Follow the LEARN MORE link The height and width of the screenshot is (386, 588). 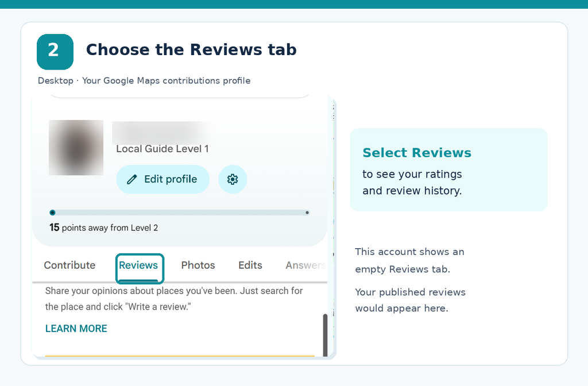coord(76,329)
